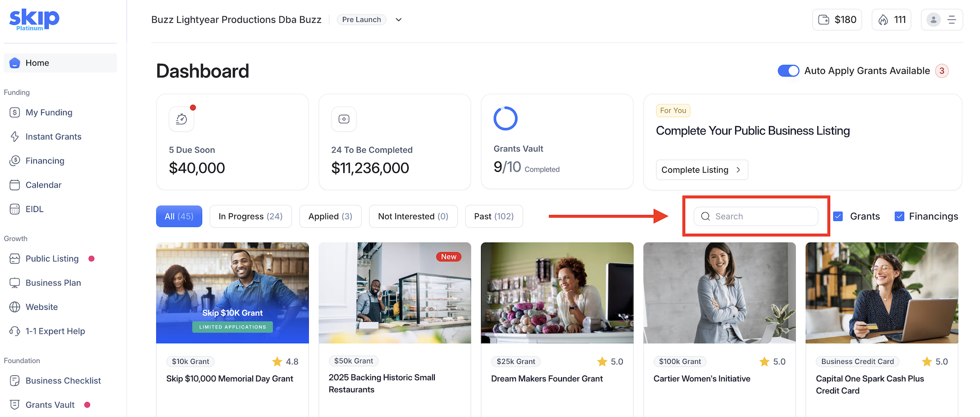Click the Grants Vault progress ring
The height and width of the screenshot is (417, 980).
[x=505, y=118]
